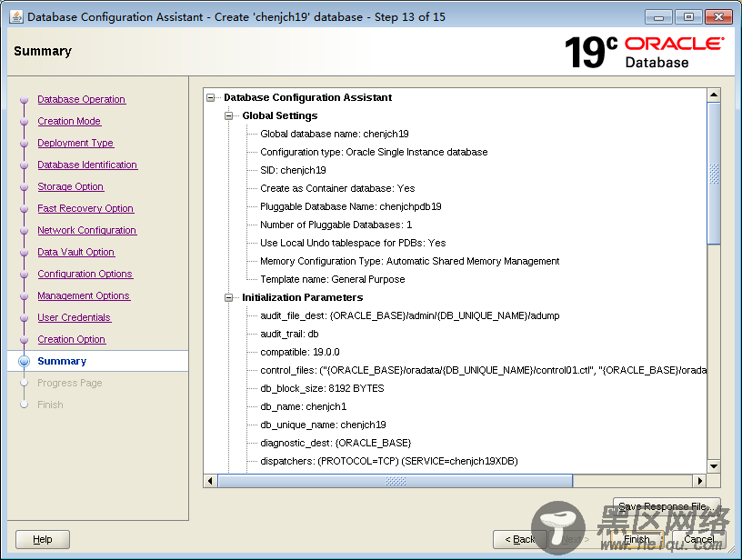742x560 pixels.
Task: Select the db_block_size parameter row
Action: (322, 388)
